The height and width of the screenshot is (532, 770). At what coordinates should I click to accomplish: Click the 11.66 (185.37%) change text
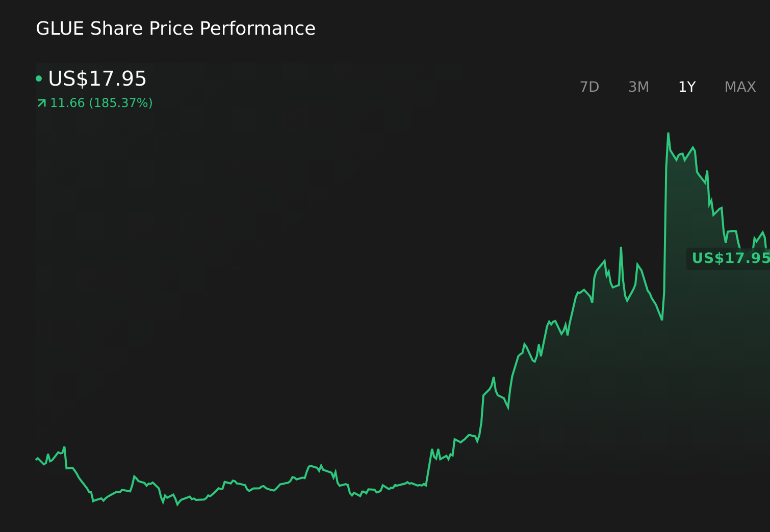[101, 103]
